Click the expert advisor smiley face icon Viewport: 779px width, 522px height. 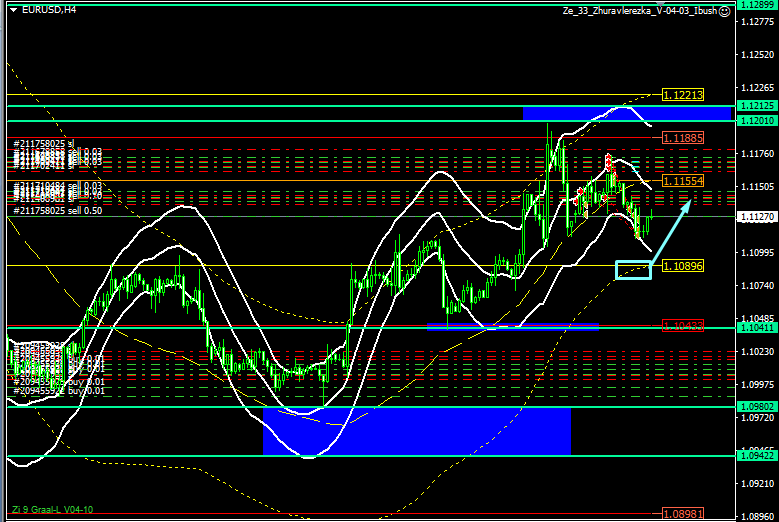pyautogui.click(x=725, y=11)
